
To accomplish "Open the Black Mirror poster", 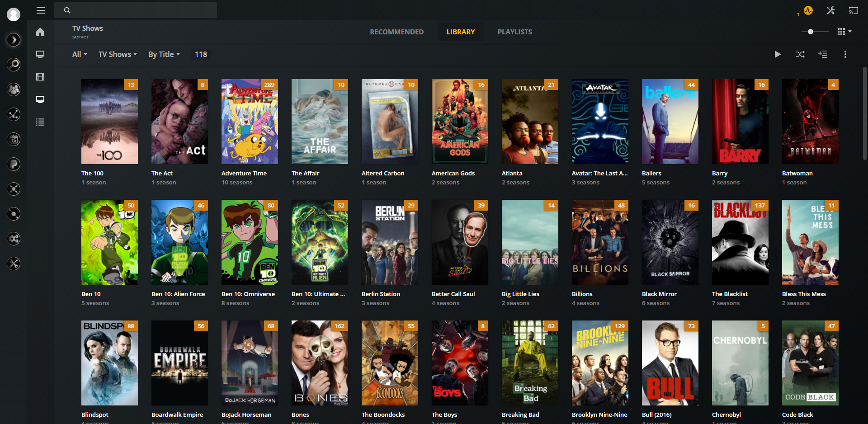I will (x=670, y=242).
